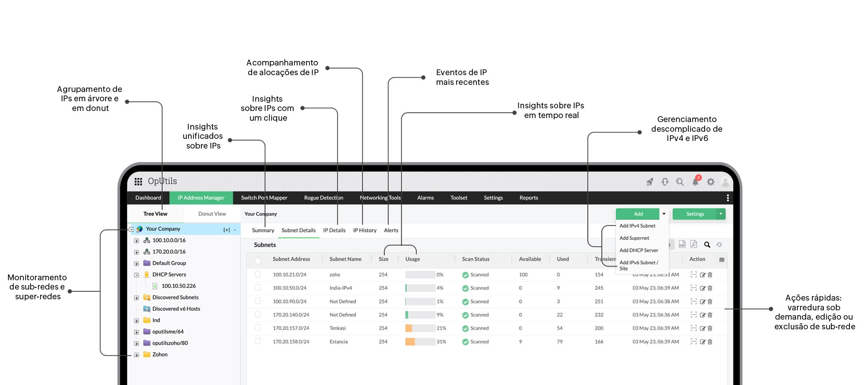
Task: Click the rocket quick-launch icon
Action: [650, 182]
